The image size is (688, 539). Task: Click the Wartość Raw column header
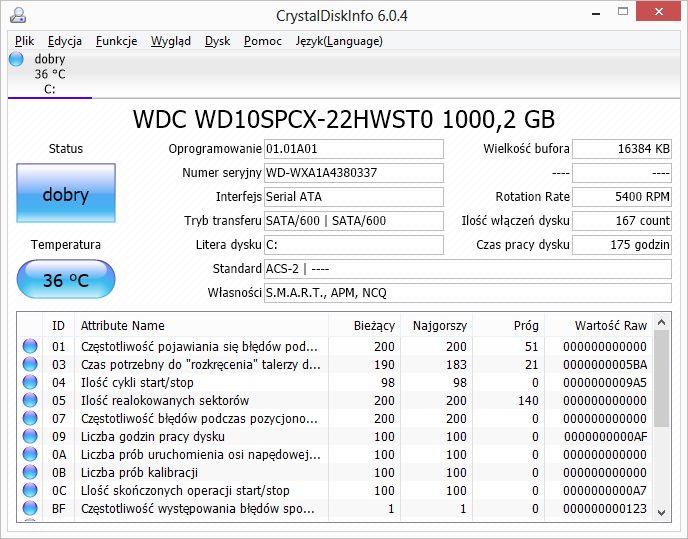coord(598,325)
